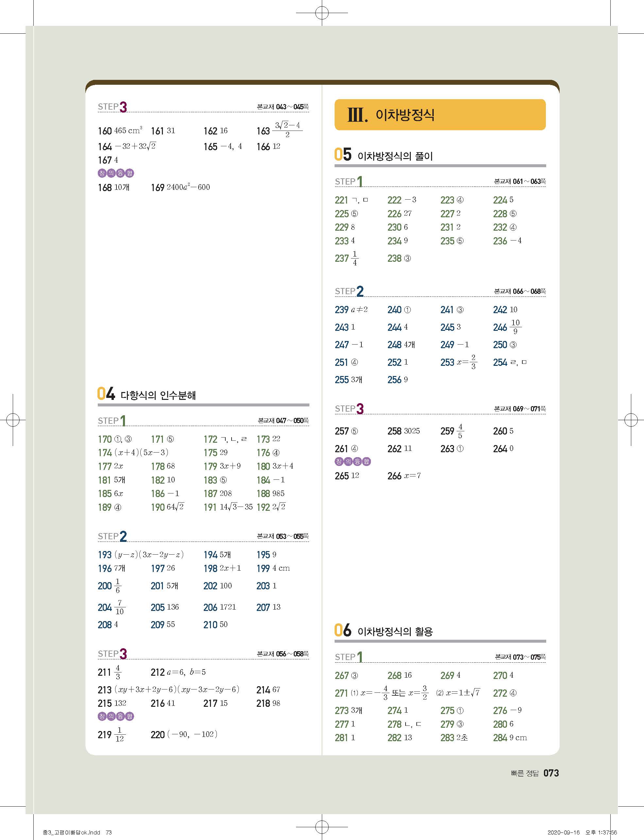Click the purple 창의융합 badge above answer 168
The image size is (644, 840).
(x=116, y=173)
